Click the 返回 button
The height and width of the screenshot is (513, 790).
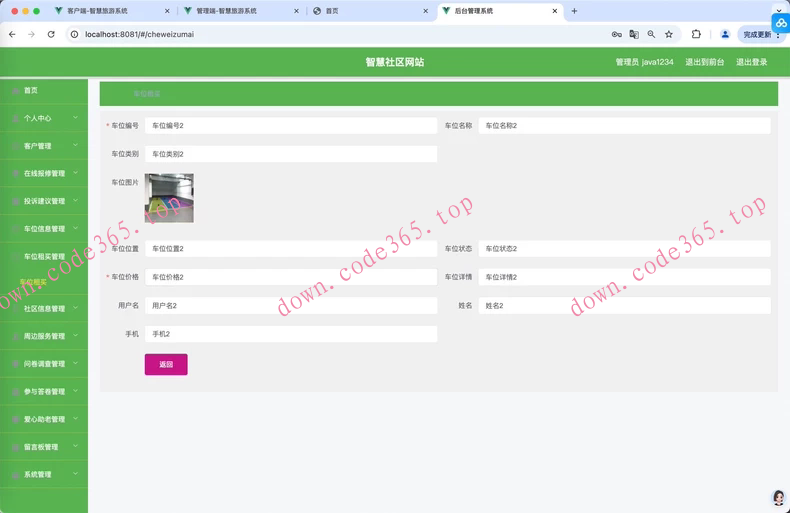[166, 364]
